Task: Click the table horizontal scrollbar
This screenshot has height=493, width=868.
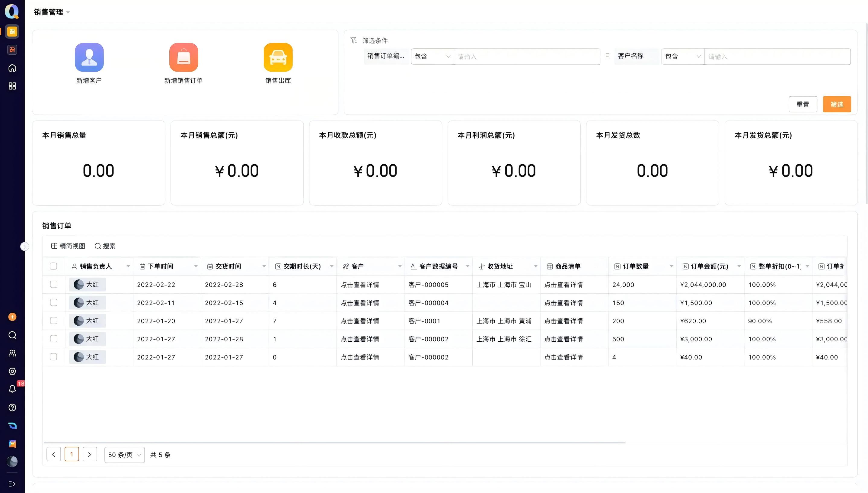Action: point(334,442)
